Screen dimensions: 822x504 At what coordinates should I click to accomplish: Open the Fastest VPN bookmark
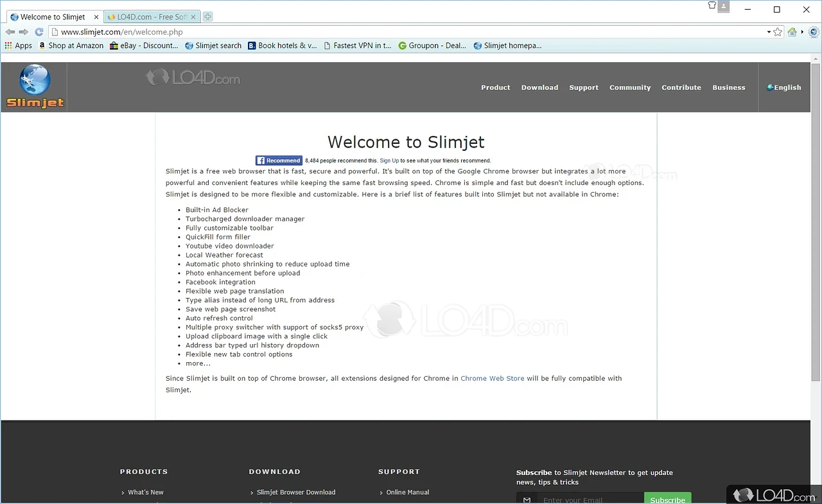coord(358,46)
